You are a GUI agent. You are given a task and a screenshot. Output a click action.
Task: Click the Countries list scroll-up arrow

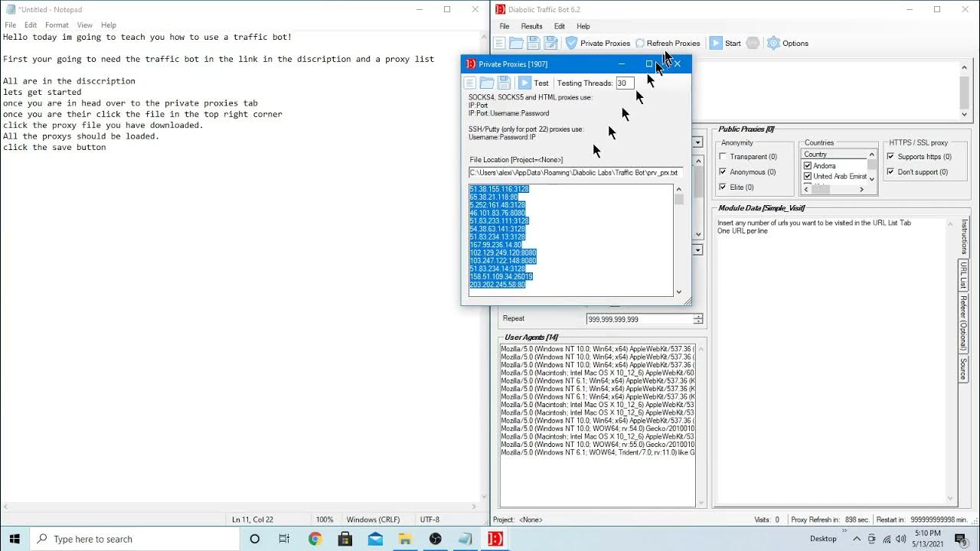[x=871, y=155]
